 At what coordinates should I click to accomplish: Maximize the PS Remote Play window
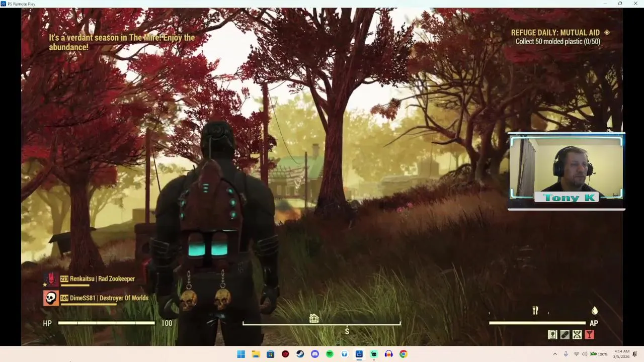(x=620, y=4)
